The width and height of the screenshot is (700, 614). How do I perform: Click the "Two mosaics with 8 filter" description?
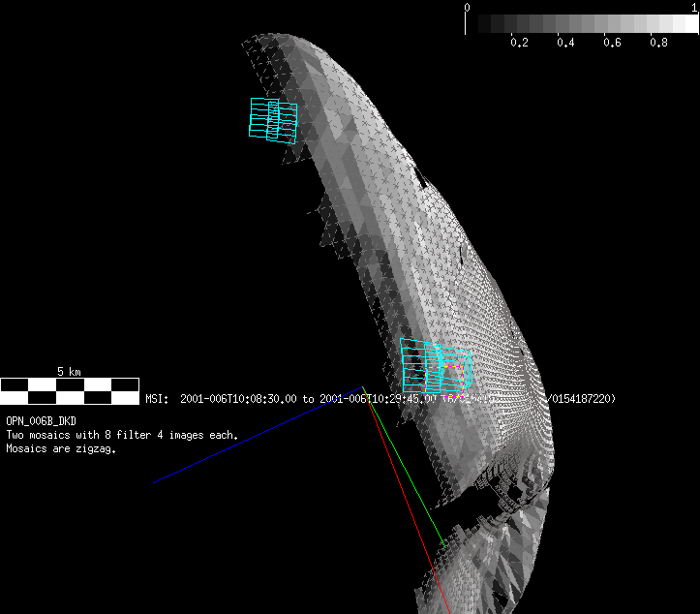[x=122, y=435]
